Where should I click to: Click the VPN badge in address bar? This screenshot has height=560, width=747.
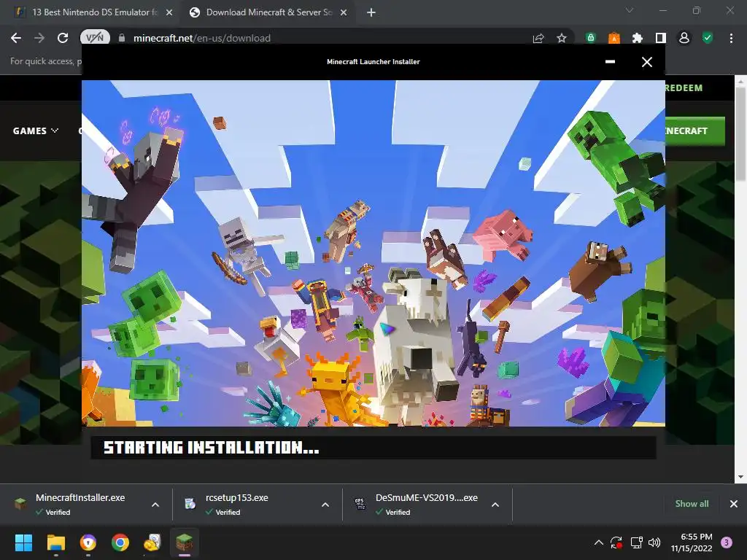coord(94,38)
